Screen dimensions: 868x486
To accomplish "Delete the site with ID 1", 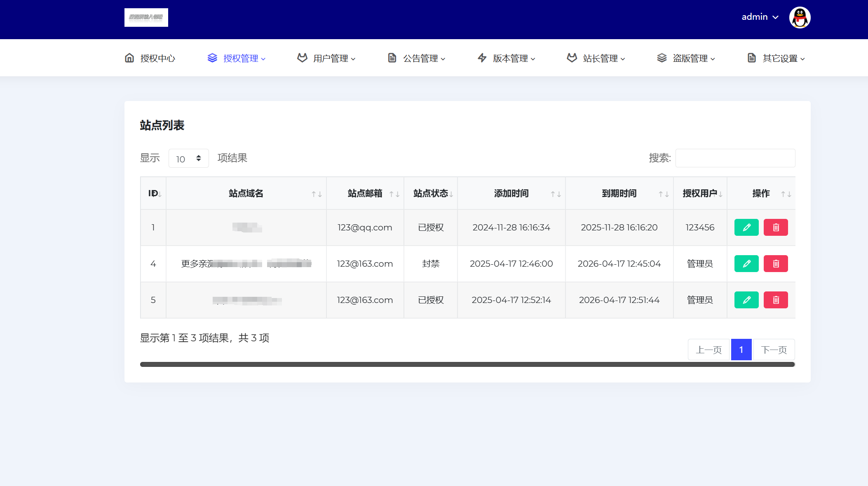I will point(775,227).
